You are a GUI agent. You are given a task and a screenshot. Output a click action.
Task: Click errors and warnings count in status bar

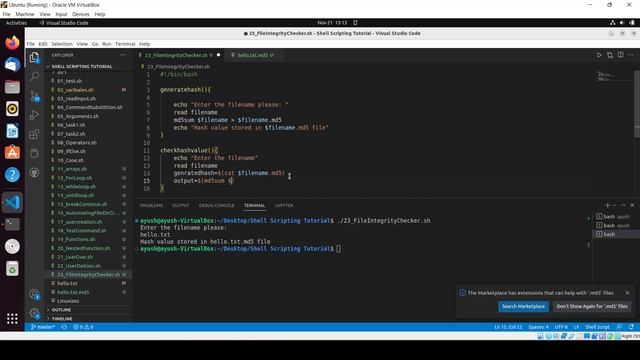pos(83,327)
